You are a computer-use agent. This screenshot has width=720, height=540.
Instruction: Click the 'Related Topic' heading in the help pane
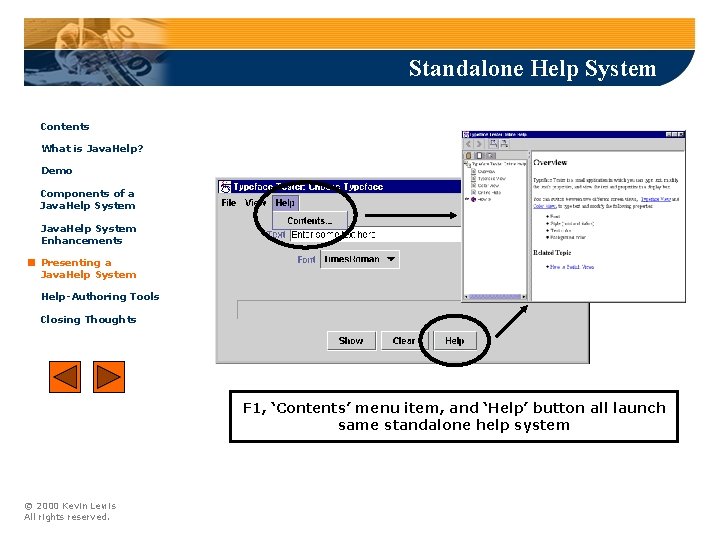point(552,253)
